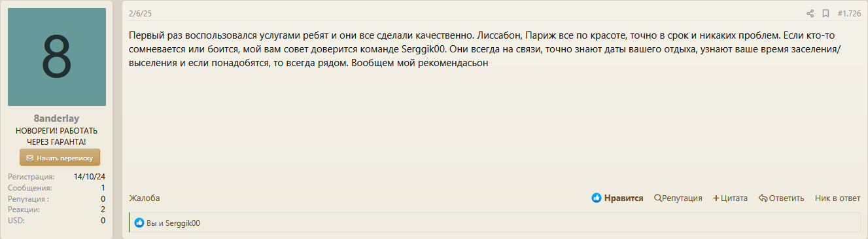
Task: Quote the post with Цитата
Action: click(730, 198)
